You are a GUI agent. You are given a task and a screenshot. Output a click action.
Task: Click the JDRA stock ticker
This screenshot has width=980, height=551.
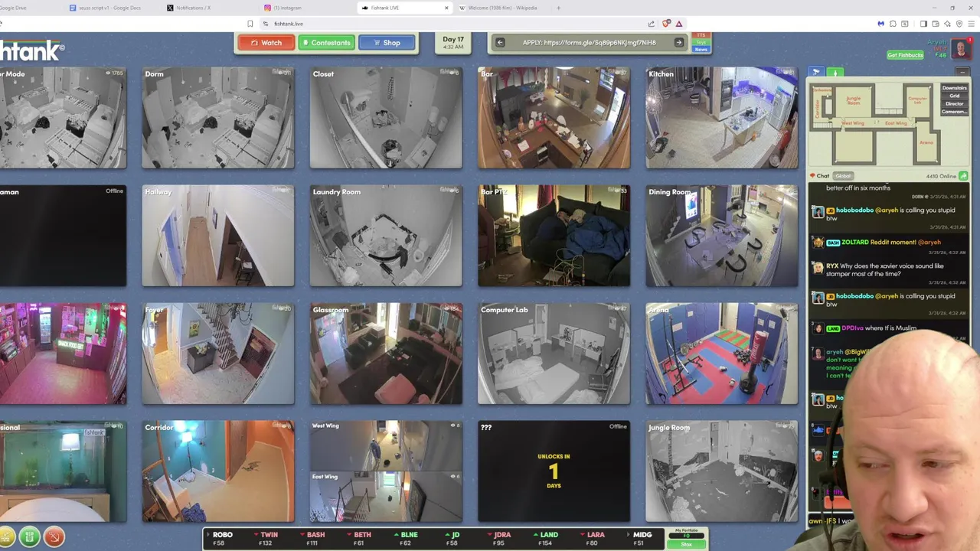(501, 539)
